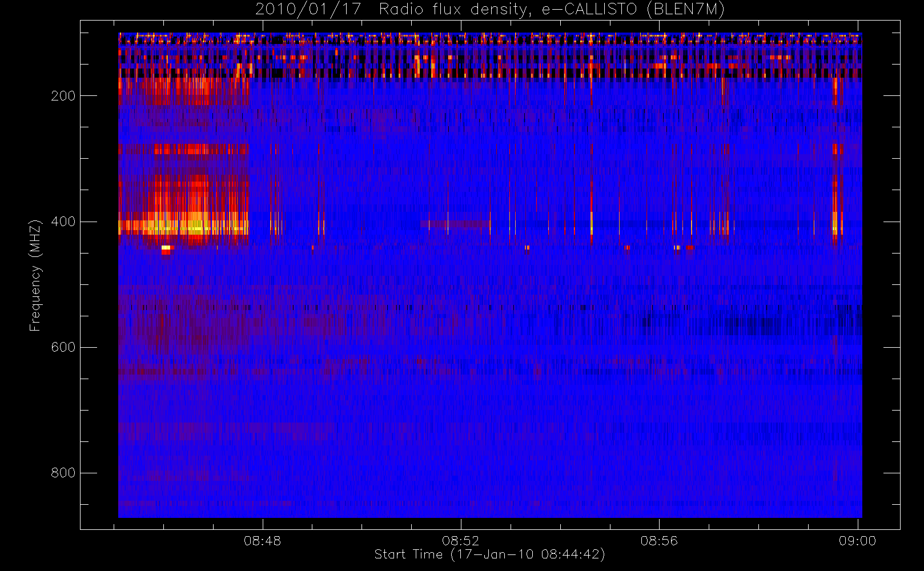924x571 pixels.
Task: Click the white-red spot below the 400 MHz burst
Action: [166, 250]
